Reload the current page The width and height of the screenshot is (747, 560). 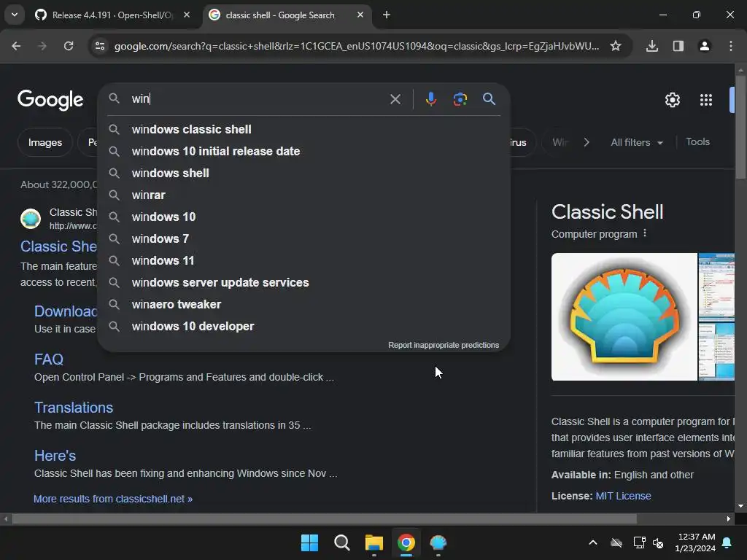pyautogui.click(x=69, y=46)
